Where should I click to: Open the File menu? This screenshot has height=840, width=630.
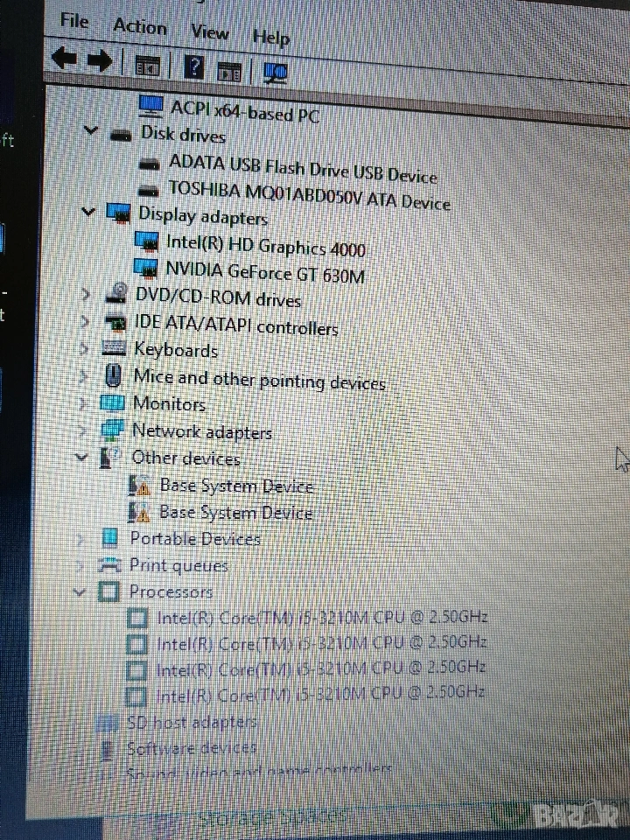point(74,21)
